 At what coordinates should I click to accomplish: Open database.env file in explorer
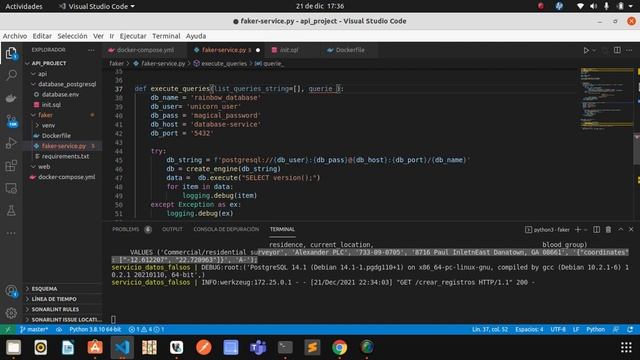tap(60, 94)
